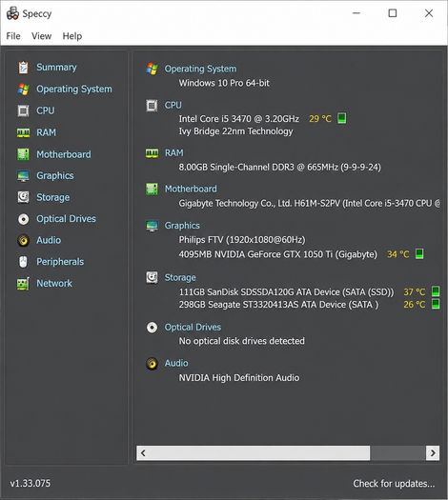Click the RAM heading link in summary
This screenshot has width=448, height=500.
pos(173,153)
